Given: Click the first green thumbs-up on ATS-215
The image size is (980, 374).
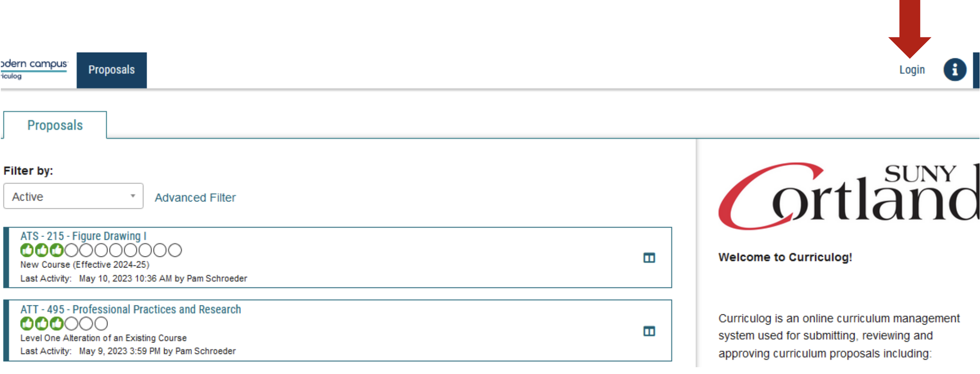Looking at the screenshot, I should (26, 250).
